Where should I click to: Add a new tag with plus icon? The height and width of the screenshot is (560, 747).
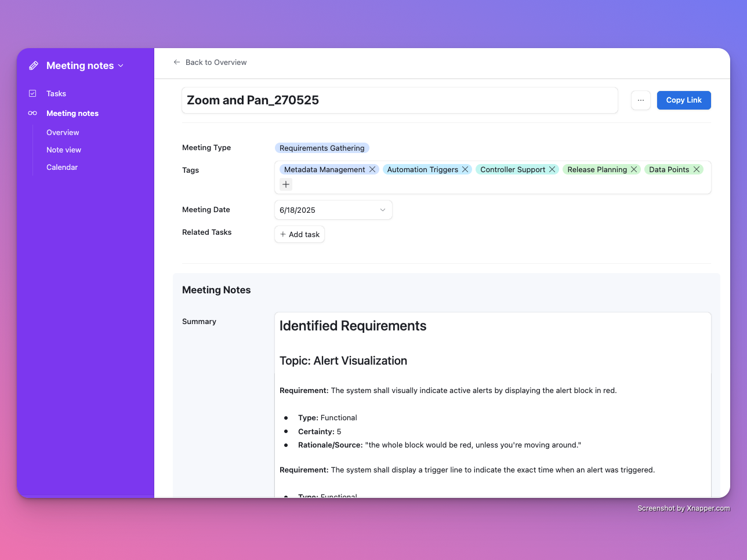(x=286, y=184)
